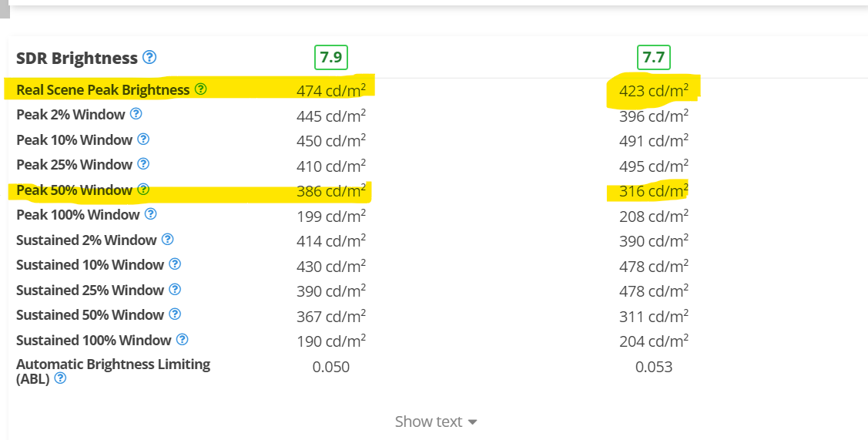This screenshot has height=440, width=868.
Task: Open help icon for Sustained 10% Window
Action: (175, 264)
